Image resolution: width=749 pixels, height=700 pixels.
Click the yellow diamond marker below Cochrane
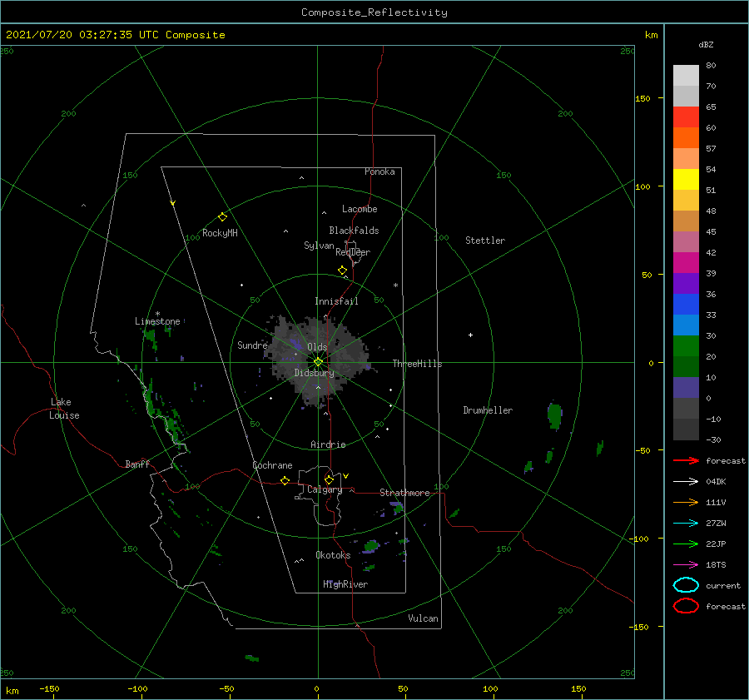click(285, 481)
